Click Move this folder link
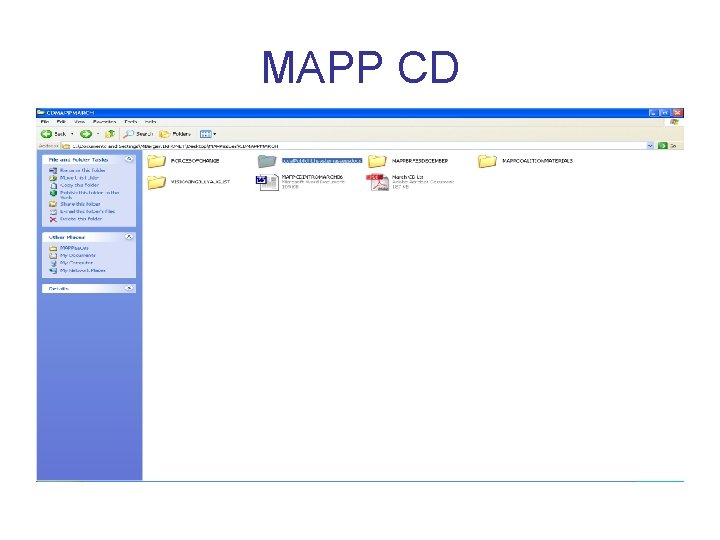Screen dimensions: 720x540 (79, 177)
